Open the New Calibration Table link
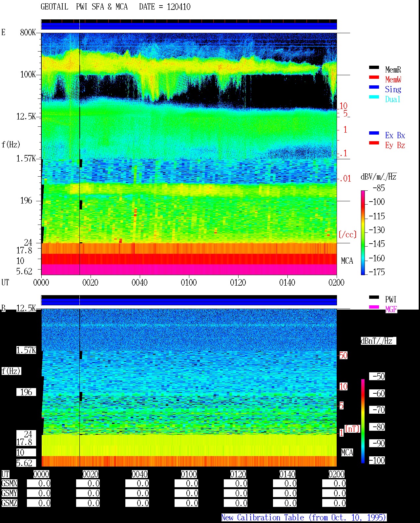 [x=304, y=517]
